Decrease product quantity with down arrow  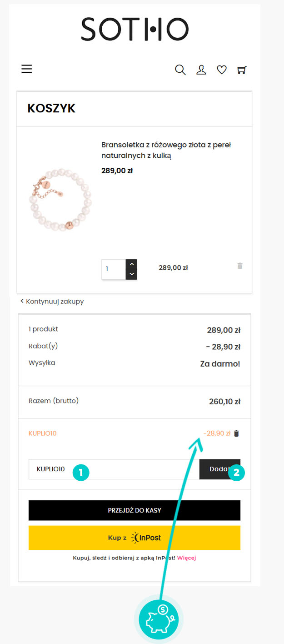pos(131,274)
